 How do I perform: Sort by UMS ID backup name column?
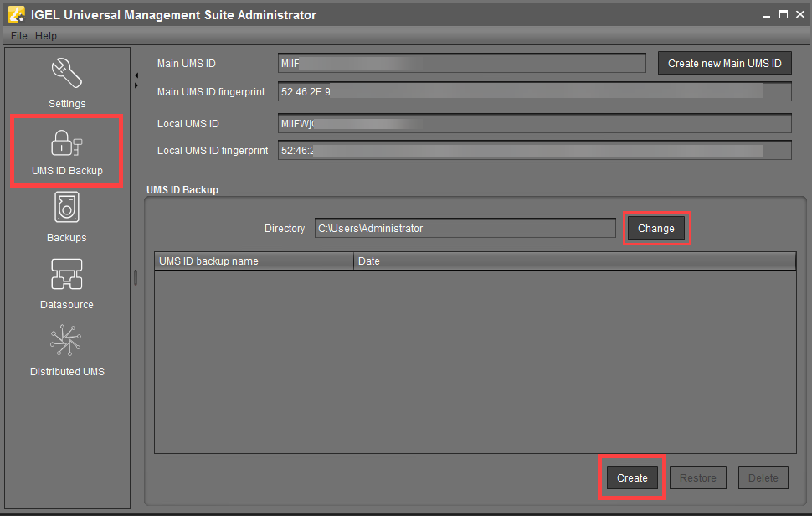[x=254, y=261]
